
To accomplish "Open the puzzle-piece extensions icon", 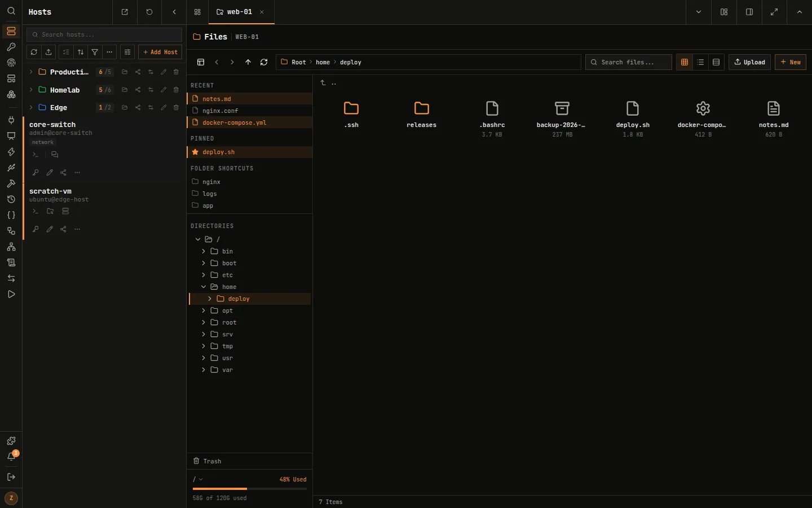I will [11, 441].
